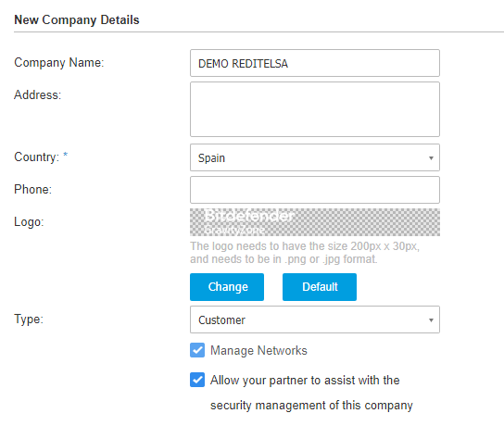Click the Country label
Viewport: 504px width, 426px height.
pos(37,157)
